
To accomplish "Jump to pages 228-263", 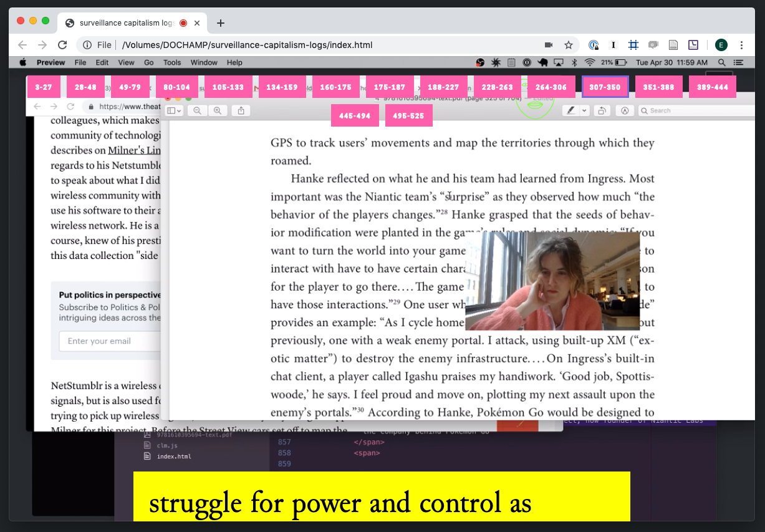I will click(498, 87).
